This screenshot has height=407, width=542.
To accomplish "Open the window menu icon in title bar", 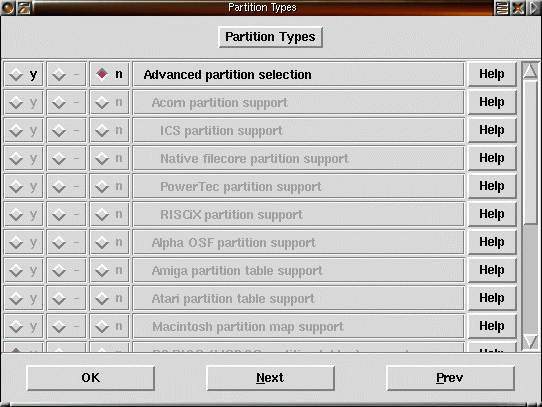I will [x=7, y=7].
